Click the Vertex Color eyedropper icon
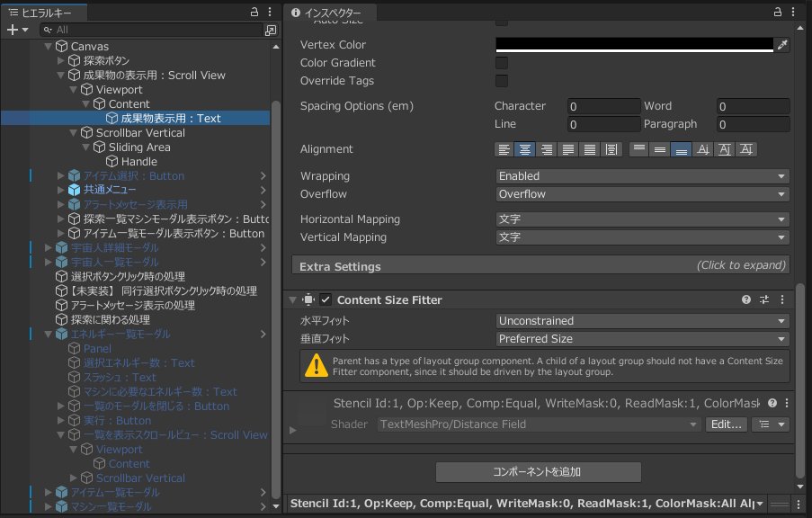Viewport: 812px width, 518px height. [782, 45]
